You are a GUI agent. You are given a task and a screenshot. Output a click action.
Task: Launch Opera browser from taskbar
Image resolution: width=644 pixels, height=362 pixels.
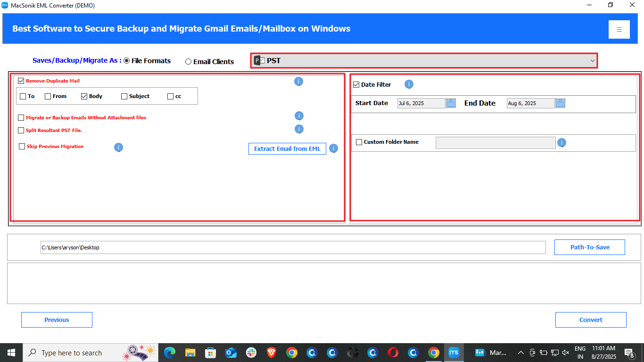coord(393,353)
